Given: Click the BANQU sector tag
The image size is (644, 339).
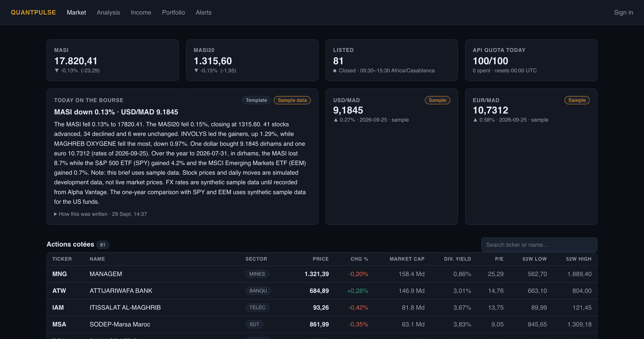Looking at the screenshot, I should coord(258,291).
